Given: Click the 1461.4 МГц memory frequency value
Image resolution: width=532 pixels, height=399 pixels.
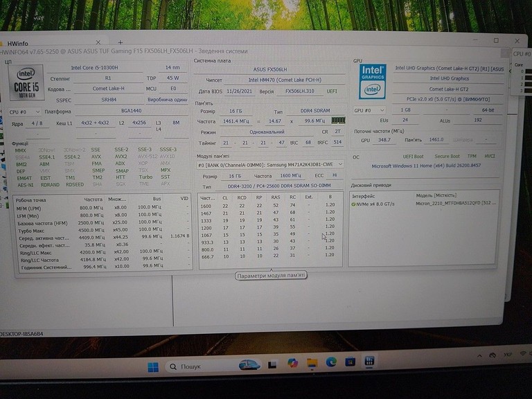Looking at the screenshot, I should (236, 121).
